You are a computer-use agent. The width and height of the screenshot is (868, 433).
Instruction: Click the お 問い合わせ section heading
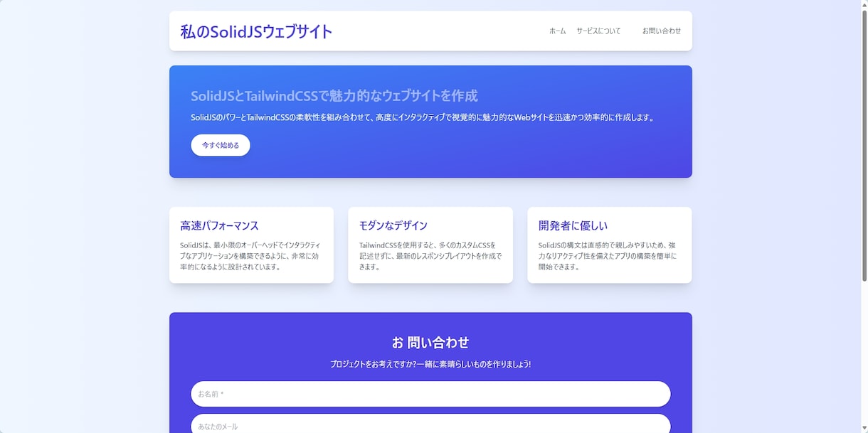tap(430, 343)
